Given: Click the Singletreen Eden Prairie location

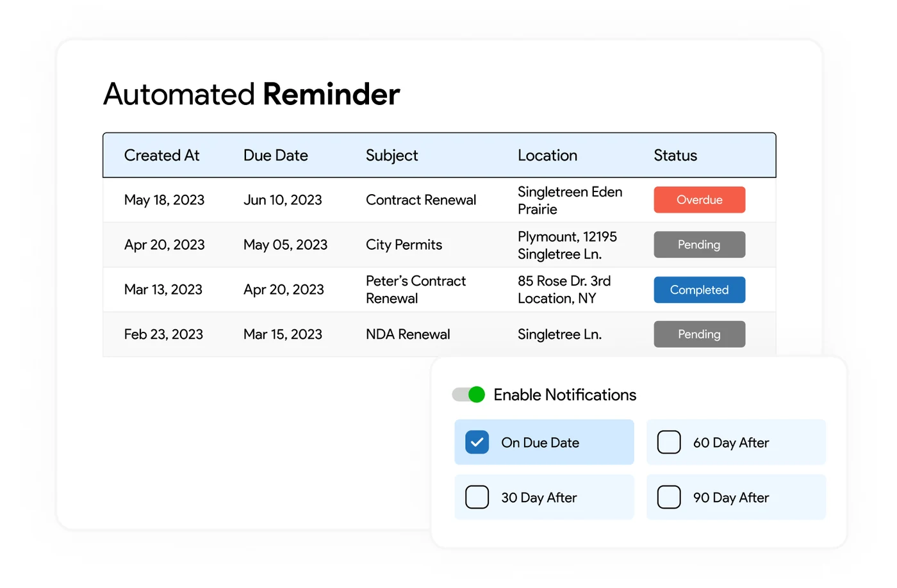Looking at the screenshot, I should click(x=570, y=200).
